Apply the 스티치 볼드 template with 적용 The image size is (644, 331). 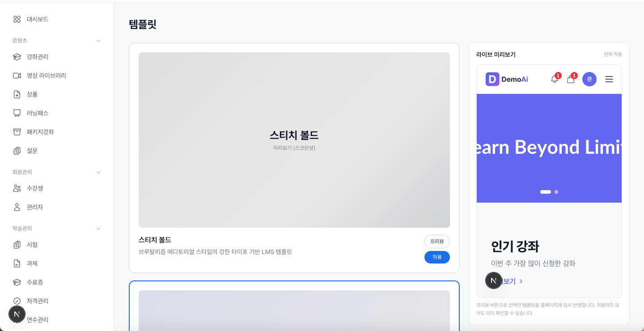click(437, 257)
